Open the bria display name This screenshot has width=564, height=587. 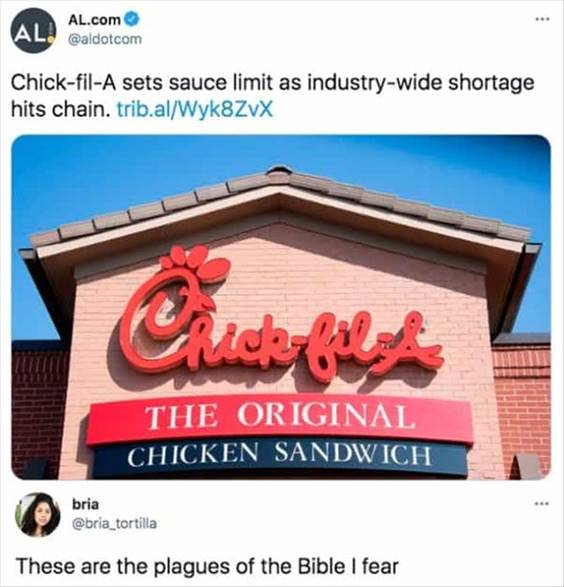pos(85,504)
